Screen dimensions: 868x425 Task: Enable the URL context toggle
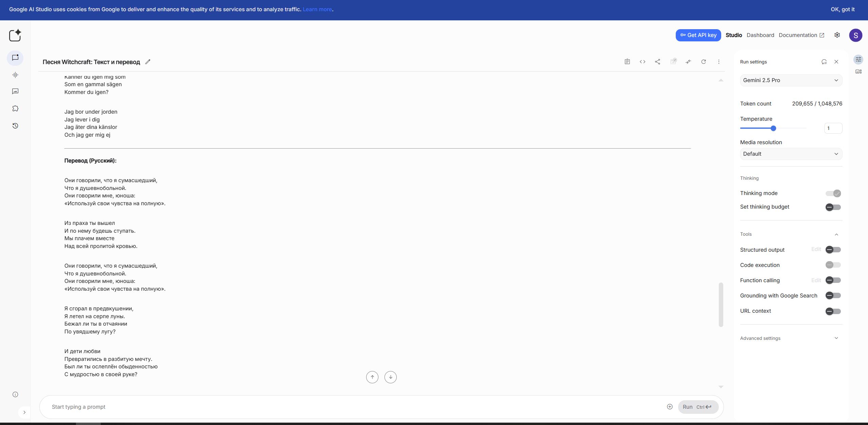tap(833, 311)
